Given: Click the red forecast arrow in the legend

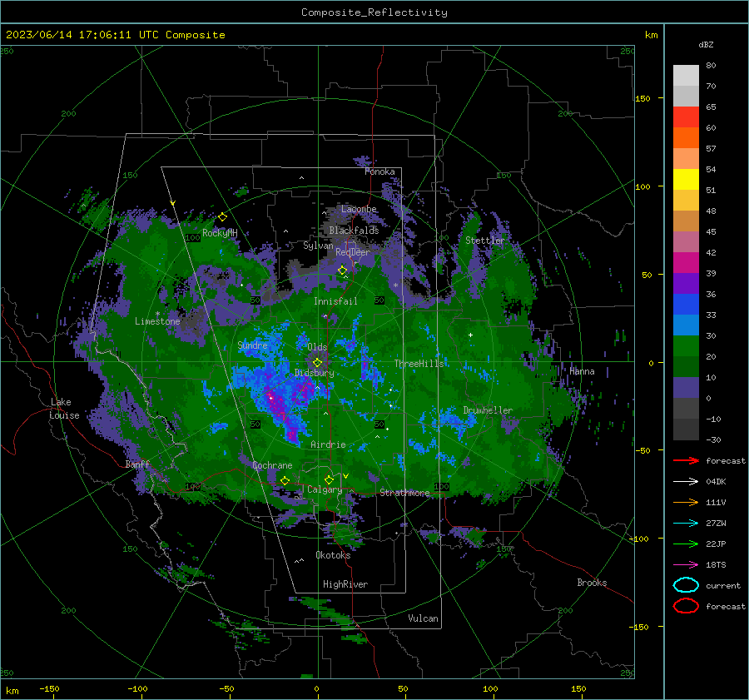Looking at the screenshot, I should tap(686, 460).
